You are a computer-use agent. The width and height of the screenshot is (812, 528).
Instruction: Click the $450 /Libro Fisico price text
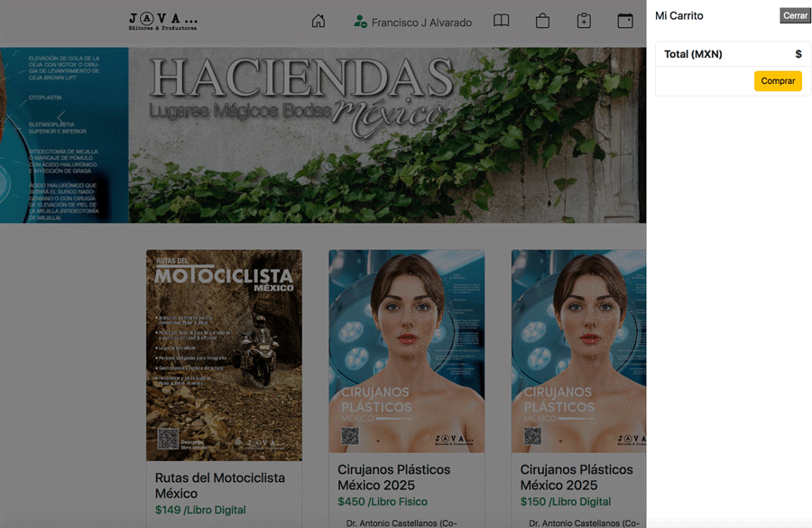click(383, 502)
